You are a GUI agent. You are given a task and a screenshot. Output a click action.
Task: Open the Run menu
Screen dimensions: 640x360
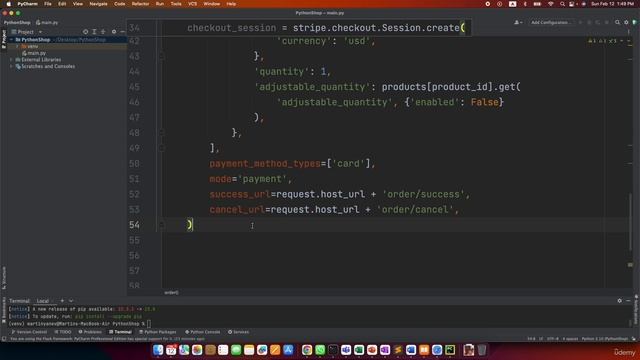[x=160, y=4]
